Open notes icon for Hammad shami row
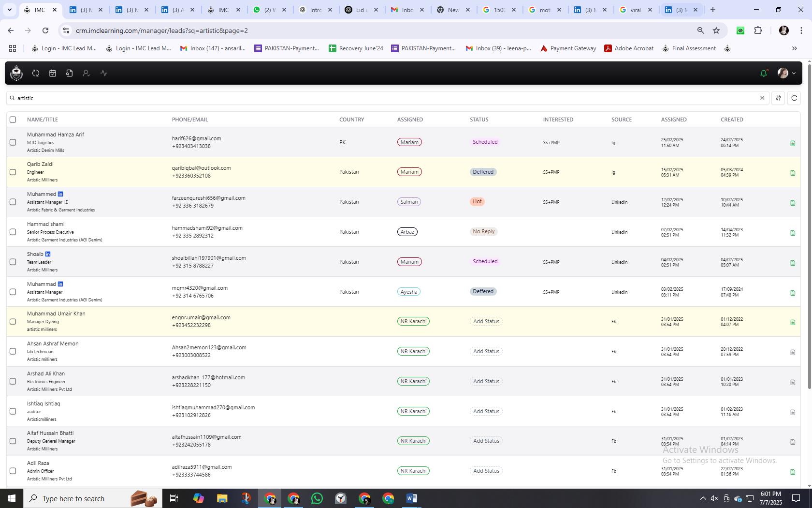 pyautogui.click(x=793, y=233)
